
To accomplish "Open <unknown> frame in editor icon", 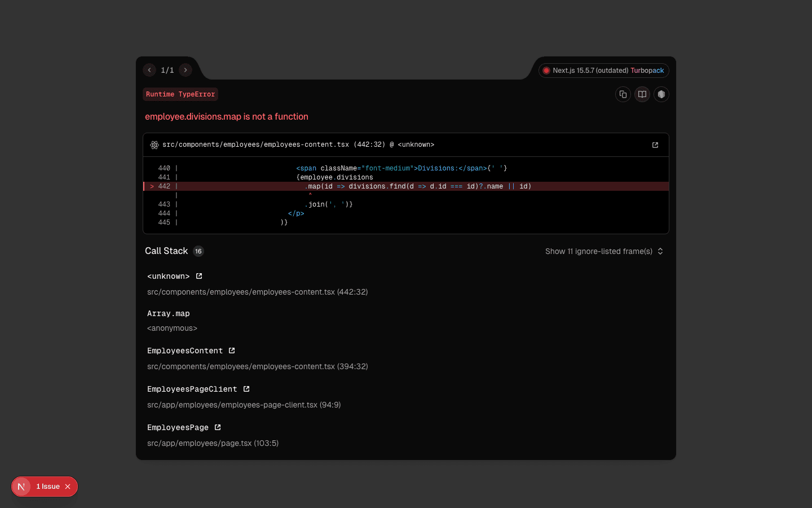I will point(199,276).
